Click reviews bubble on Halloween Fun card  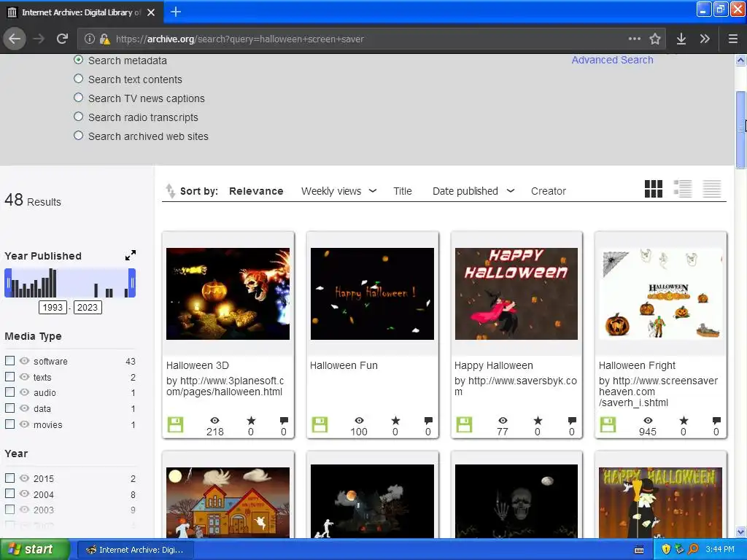(x=428, y=421)
